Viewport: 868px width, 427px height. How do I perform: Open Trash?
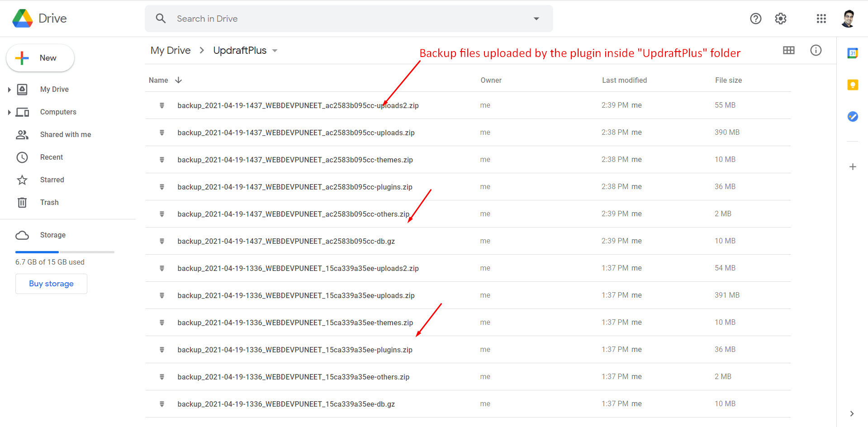point(49,203)
